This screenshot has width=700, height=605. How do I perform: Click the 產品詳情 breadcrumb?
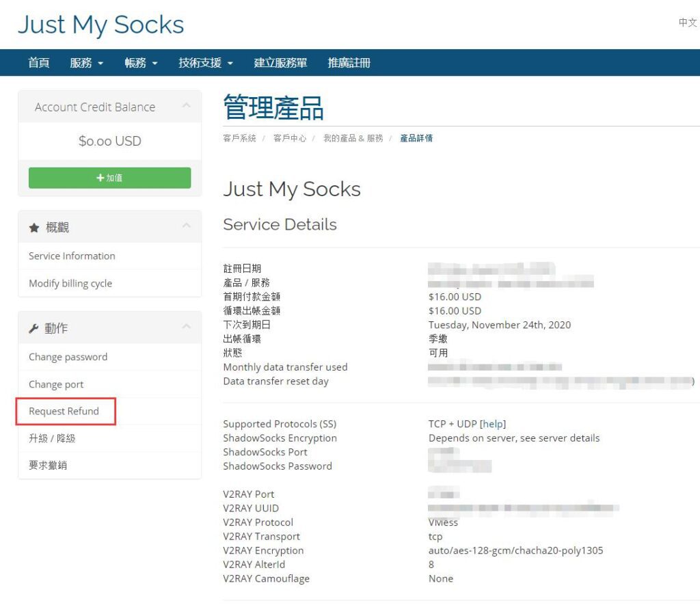(416, 138)
